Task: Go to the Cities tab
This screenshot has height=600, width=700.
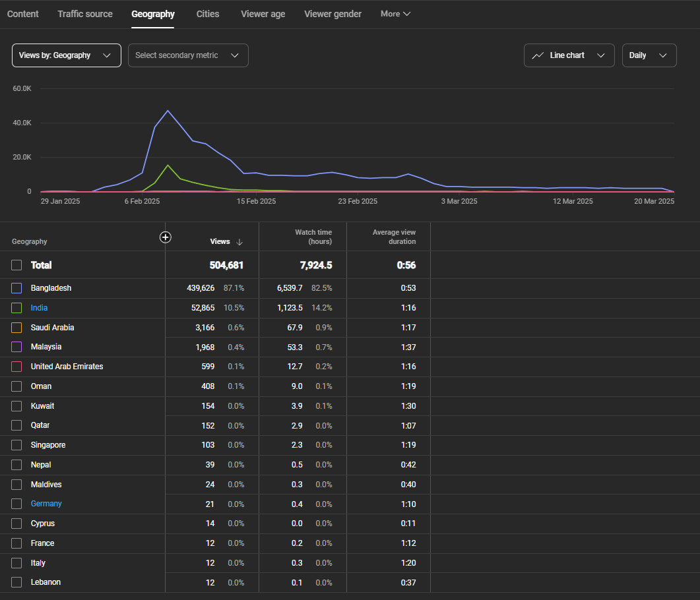Action: 208,14
